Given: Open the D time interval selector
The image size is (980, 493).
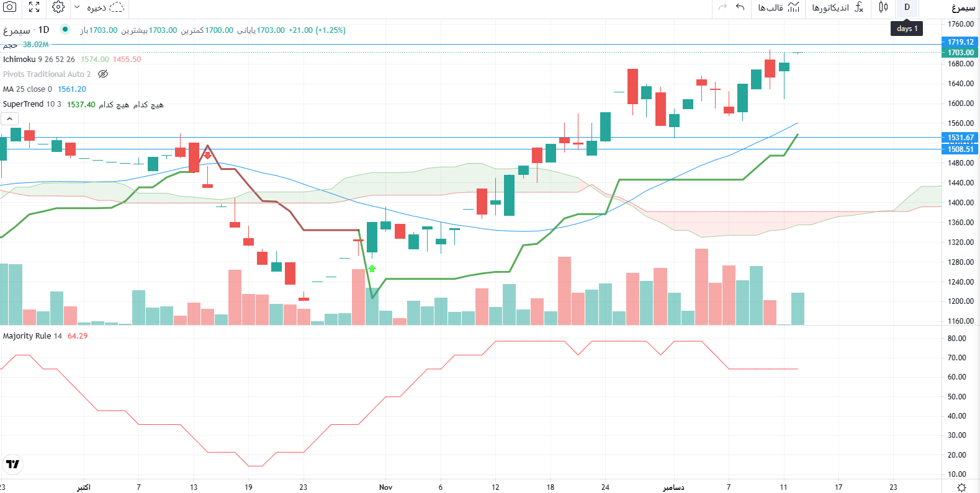Looking at the screenshot, I should [x=907, y=7].
